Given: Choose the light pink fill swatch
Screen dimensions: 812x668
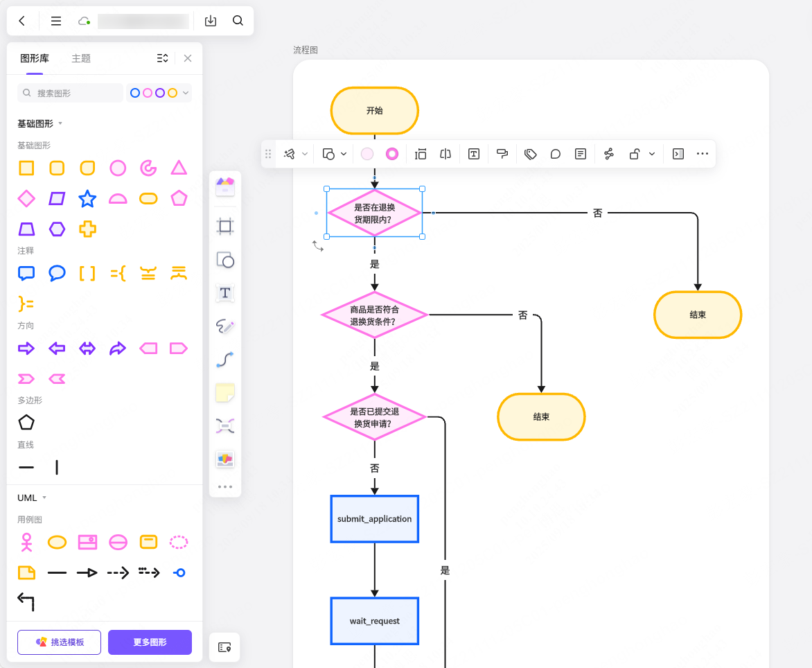Looking at the screenshot, I should pos(367,154).
